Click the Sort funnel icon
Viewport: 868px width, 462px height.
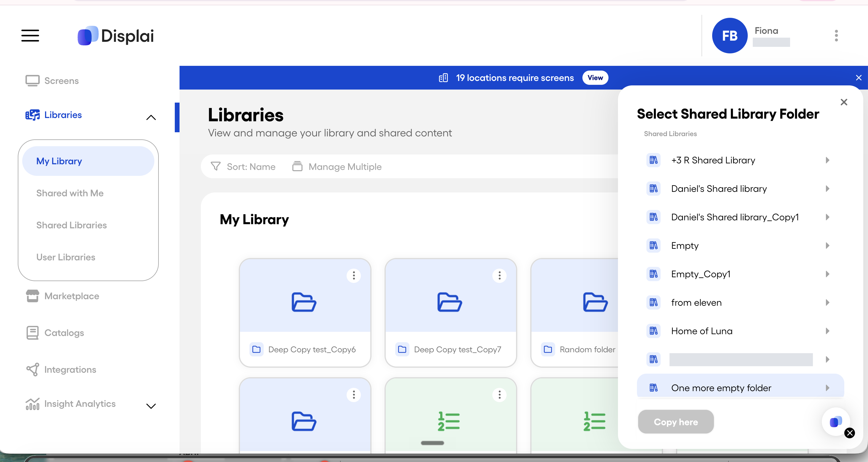pos(215,166)
